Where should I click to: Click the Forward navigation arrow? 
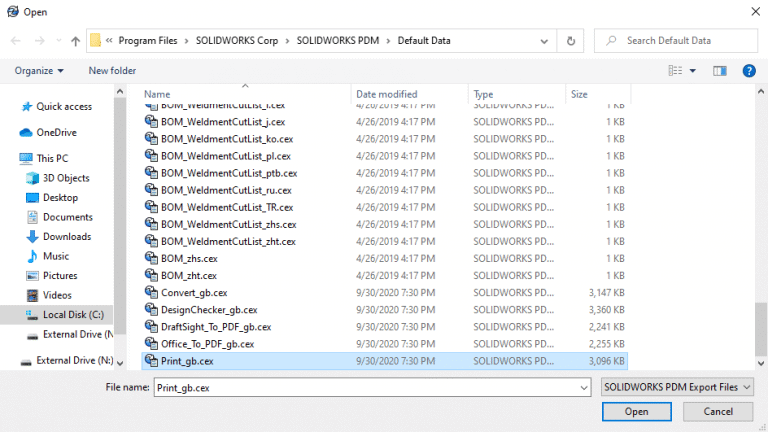(39, 41)
